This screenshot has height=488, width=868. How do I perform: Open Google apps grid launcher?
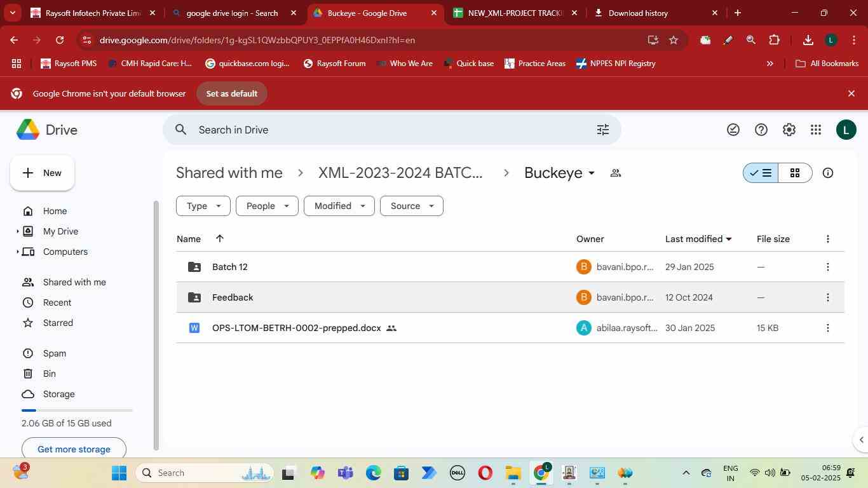click(817, 130)
